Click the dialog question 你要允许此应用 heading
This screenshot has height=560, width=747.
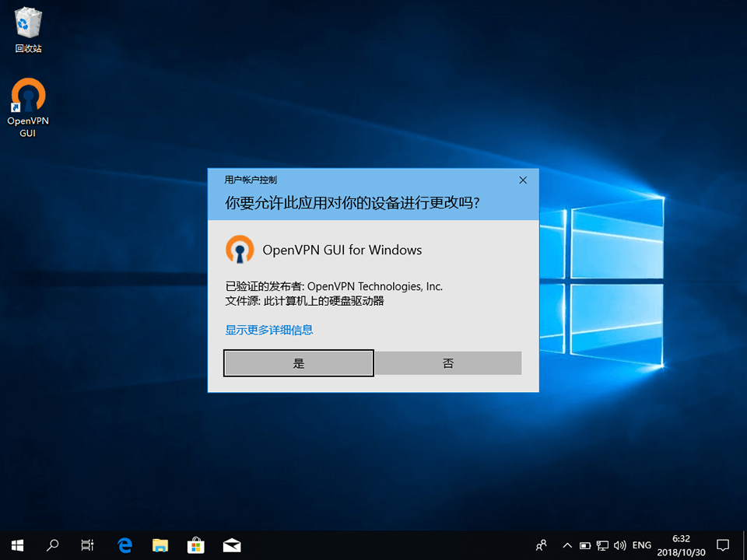pos(352,203)
